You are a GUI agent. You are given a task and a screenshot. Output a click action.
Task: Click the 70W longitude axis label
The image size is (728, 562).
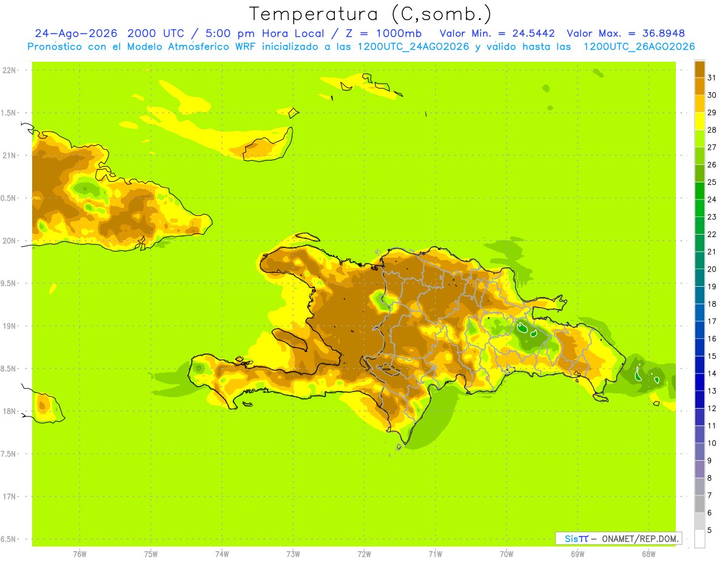[507, 554]
